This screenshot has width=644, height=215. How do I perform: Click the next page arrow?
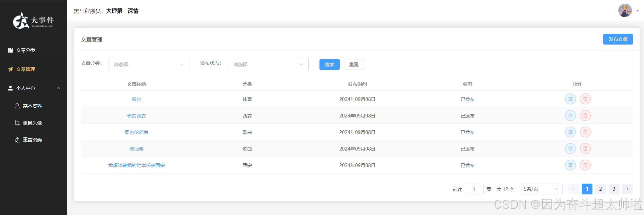click(x=627, y=189)
